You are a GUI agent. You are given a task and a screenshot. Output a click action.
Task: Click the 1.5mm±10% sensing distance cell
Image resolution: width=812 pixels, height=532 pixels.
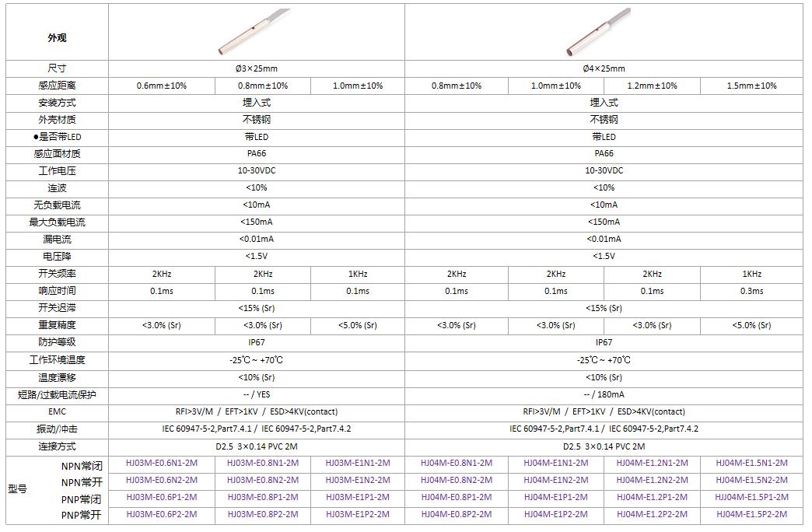[751, 86]
